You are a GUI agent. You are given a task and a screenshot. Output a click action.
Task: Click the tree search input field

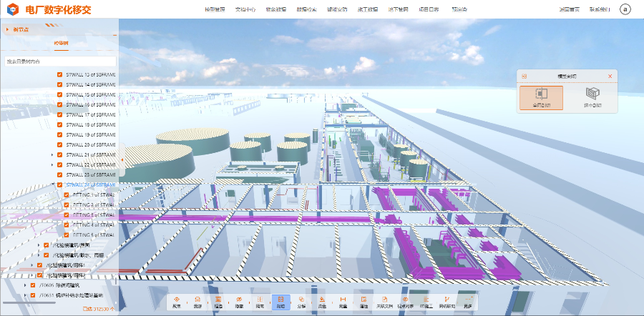59,61
